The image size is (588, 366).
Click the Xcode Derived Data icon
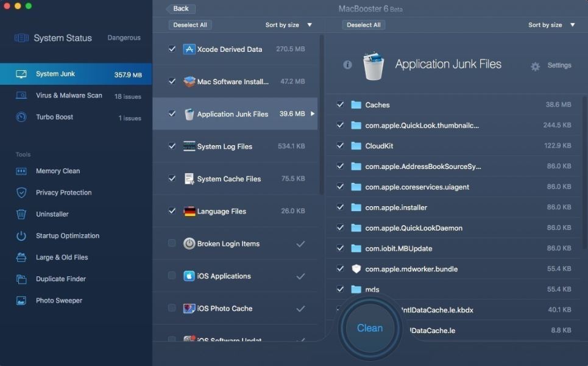pos(189,49)
